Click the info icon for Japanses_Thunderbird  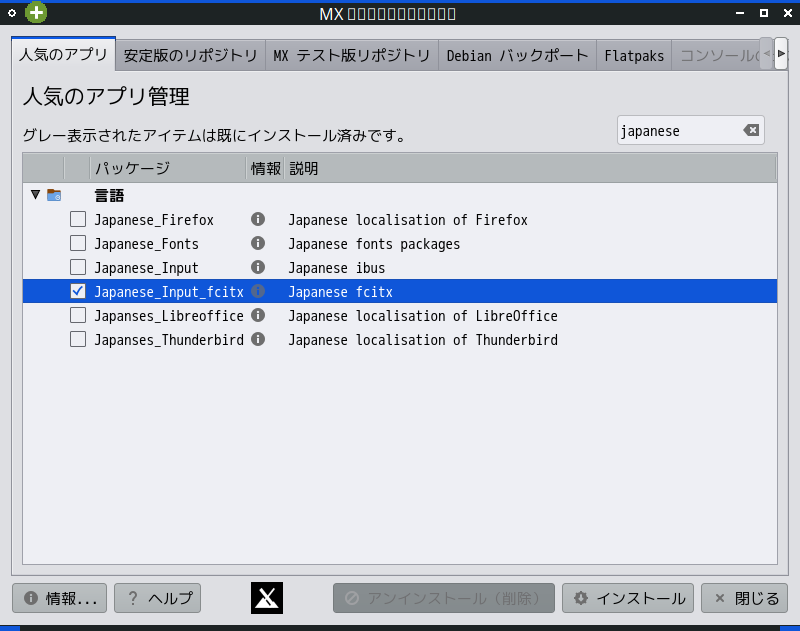(258, 339)
